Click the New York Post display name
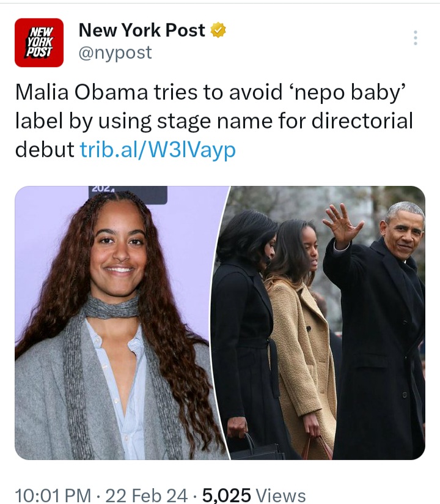The width and height of the screenshot is (440, 504). (142, 30)
